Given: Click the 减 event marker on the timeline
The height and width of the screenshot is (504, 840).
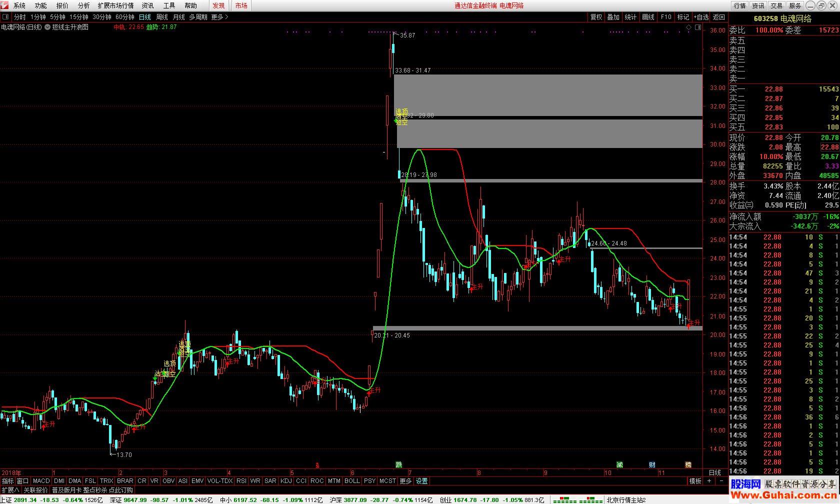Looking at the screenshot, I should coord(619,465).
